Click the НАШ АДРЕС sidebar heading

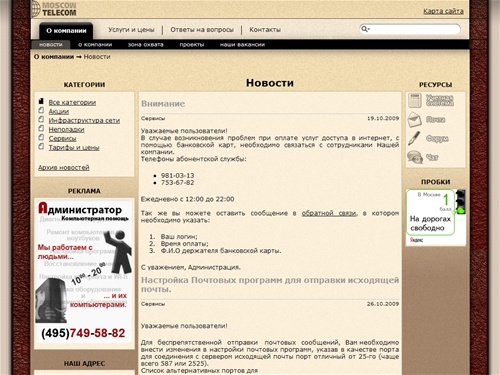click(x=84, y=363)
